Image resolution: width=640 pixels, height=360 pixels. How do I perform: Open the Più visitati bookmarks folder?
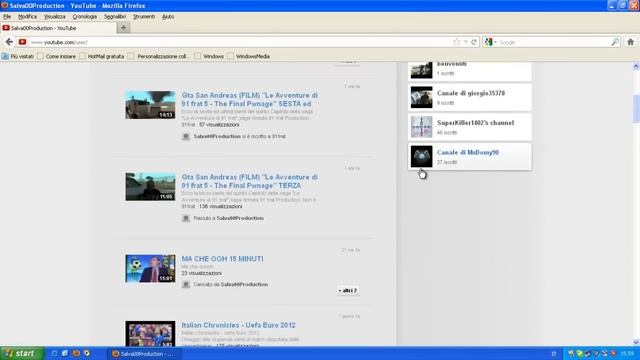point(18,56)
